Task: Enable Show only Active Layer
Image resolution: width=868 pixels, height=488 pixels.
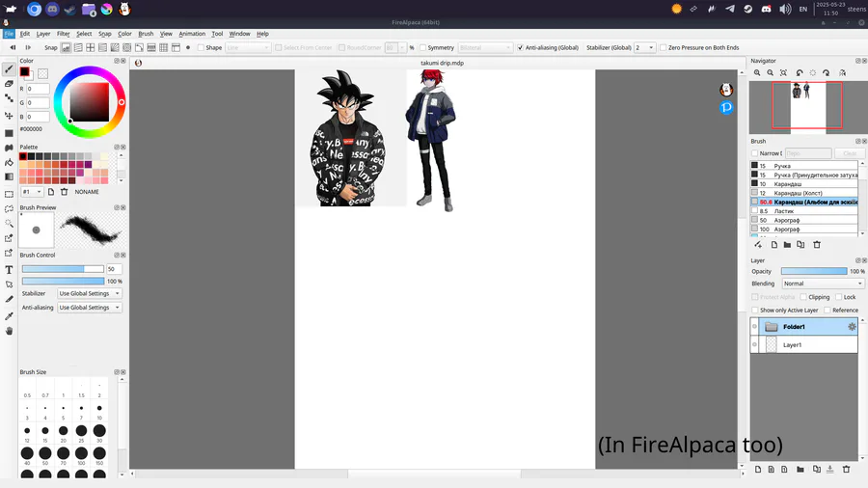Action: [754, 311]
